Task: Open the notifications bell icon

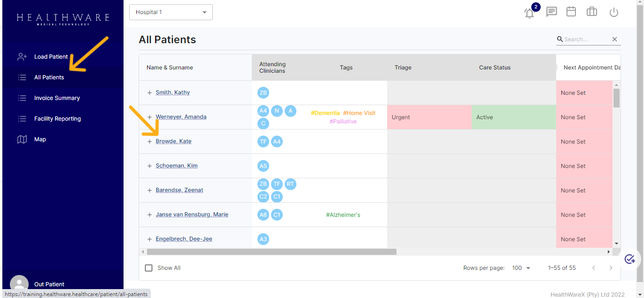Action: [x=529, y=13]
